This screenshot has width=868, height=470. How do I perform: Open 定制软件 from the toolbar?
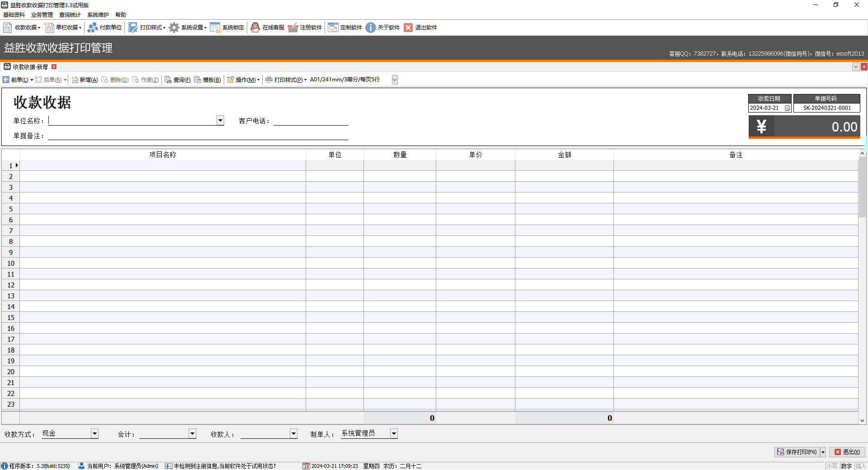(x=345, y=28)
